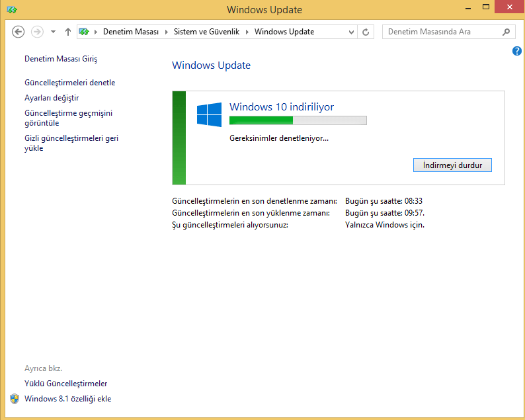Close the Windows Update window
The width and height of the screenshot is (525, 420).
click(510, 7)
